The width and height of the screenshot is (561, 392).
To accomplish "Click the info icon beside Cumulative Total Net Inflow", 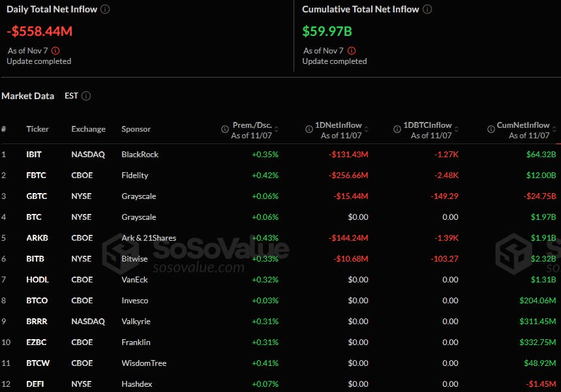I will point(427,9).
